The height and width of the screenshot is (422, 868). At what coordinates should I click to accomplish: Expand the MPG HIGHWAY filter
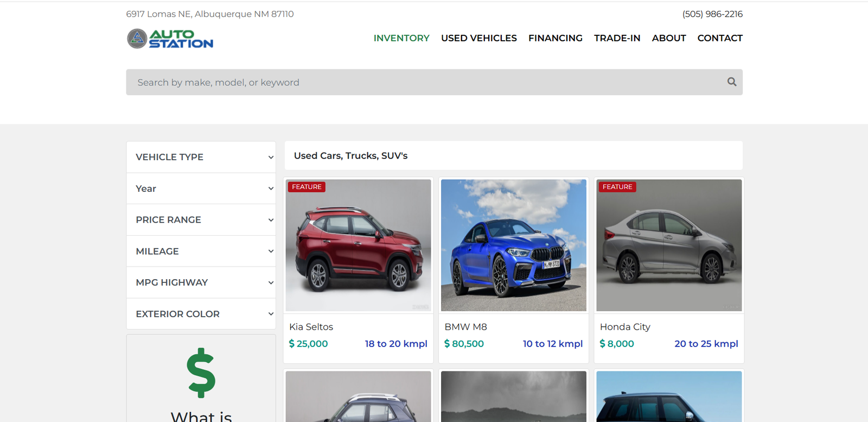pos(201,282)
